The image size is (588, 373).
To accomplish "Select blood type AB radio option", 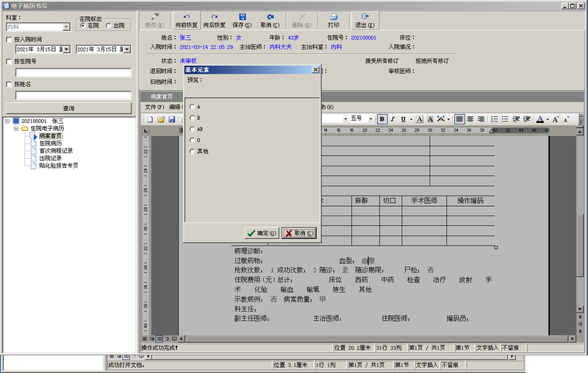I will [x=193, y=129].
